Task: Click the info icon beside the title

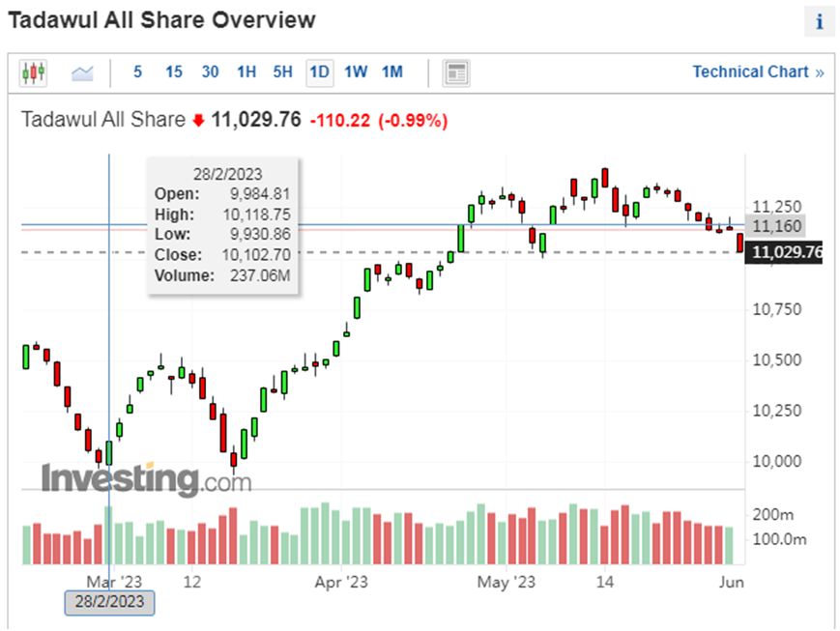Action: pyautogui.click(x=819, y=21)
